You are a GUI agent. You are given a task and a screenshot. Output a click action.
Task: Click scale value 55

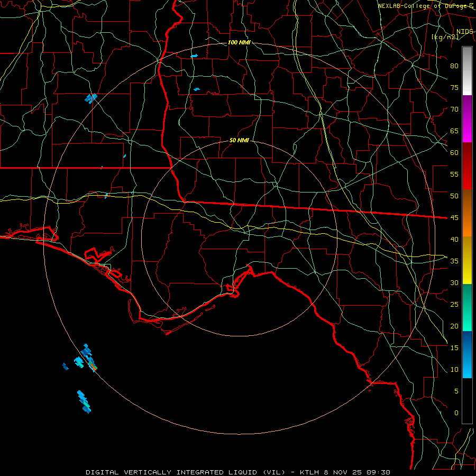click(454, 174)
